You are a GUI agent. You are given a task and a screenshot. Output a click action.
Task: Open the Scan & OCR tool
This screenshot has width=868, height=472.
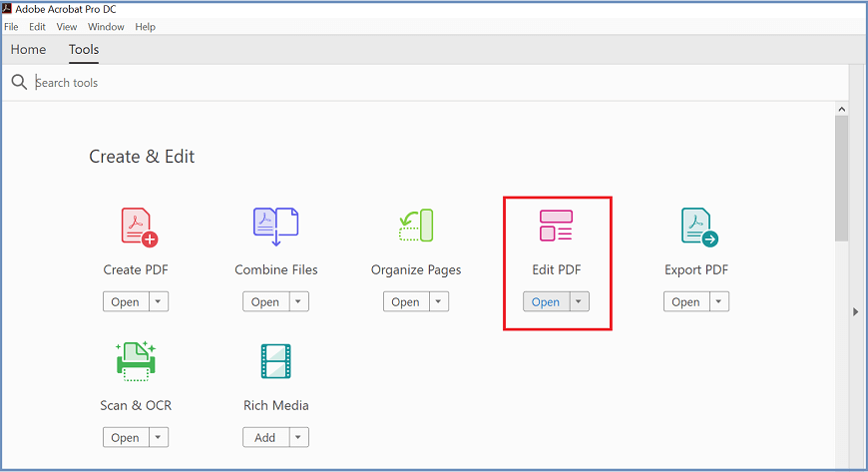point(125,438)
